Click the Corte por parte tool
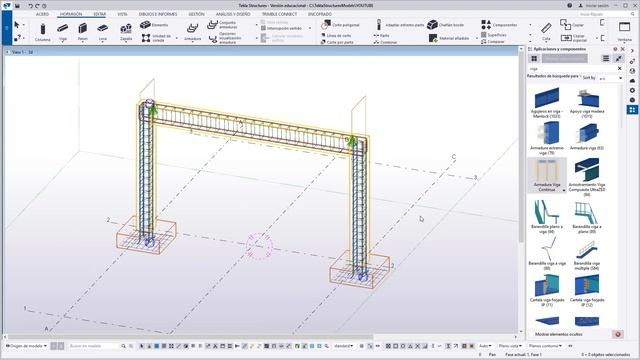 pyautogui.click(x=337, y=42)
